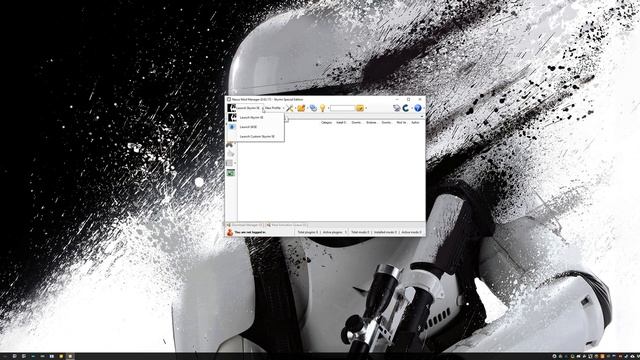Click the dark C change-game icon
Viewport: 640px width, 360px height.
406,108
